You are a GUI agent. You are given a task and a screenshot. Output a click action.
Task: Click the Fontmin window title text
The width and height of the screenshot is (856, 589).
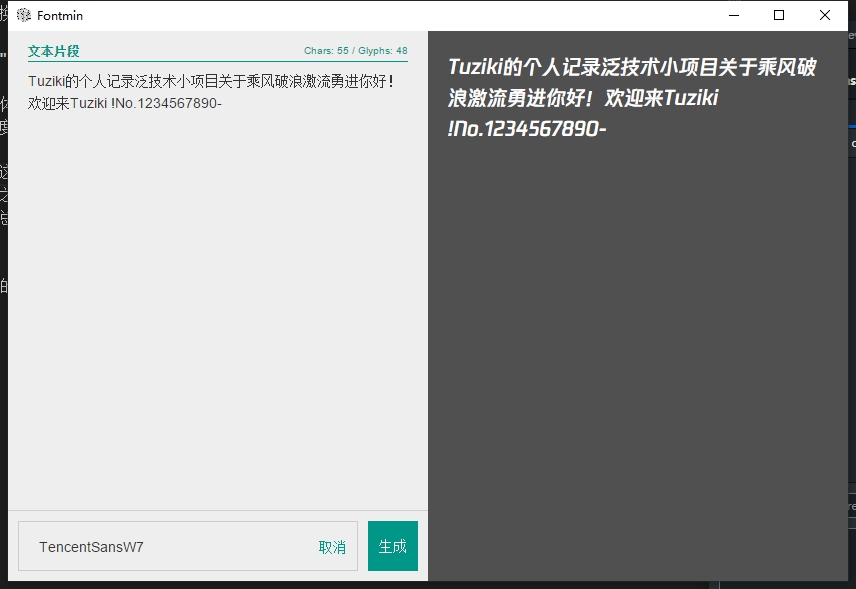click(x=60, y=16)
